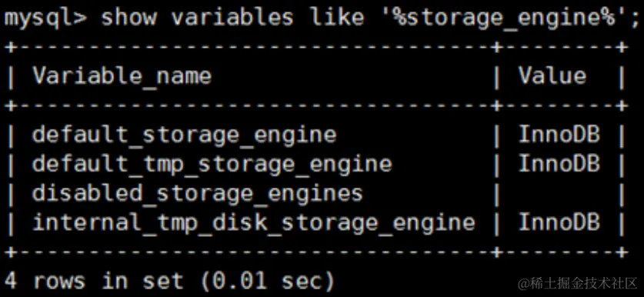Click the Variable_name column header
Viewport: 644px width, 297px height.
(x=122, y=76)
